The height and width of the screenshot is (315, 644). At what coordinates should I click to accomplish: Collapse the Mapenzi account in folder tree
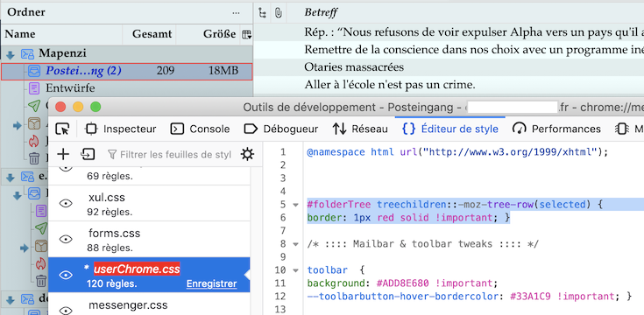coord(11,54)
